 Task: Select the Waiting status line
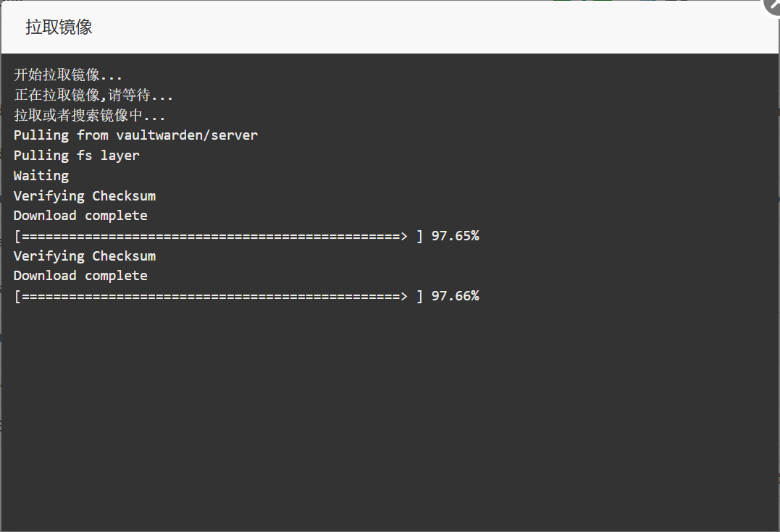tap(41, 176)
